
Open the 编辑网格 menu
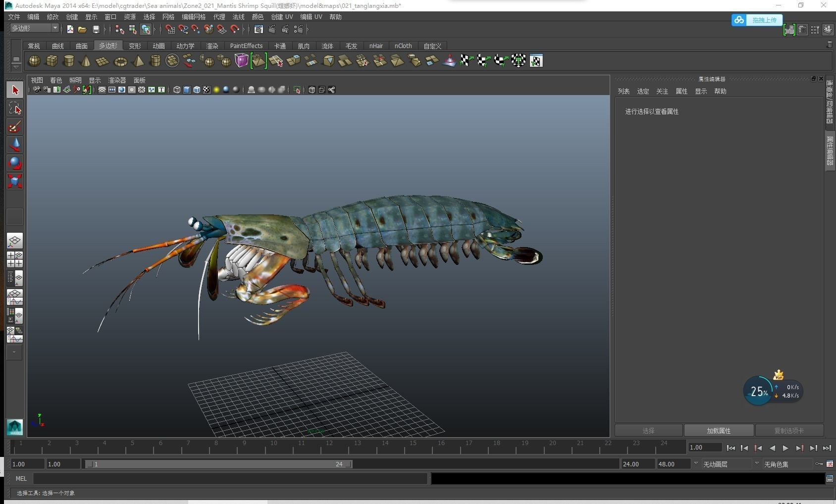(x=193, y=17)
